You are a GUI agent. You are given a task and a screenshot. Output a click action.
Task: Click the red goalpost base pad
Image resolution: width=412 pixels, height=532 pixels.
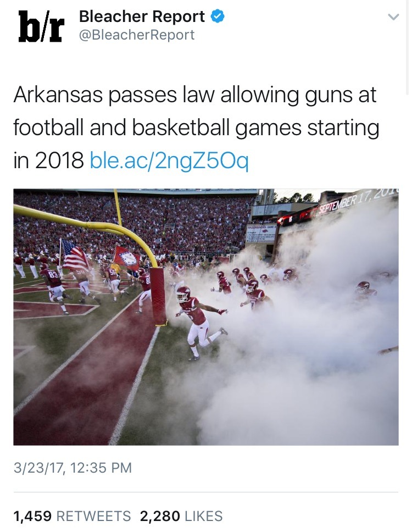pos(157,296)
